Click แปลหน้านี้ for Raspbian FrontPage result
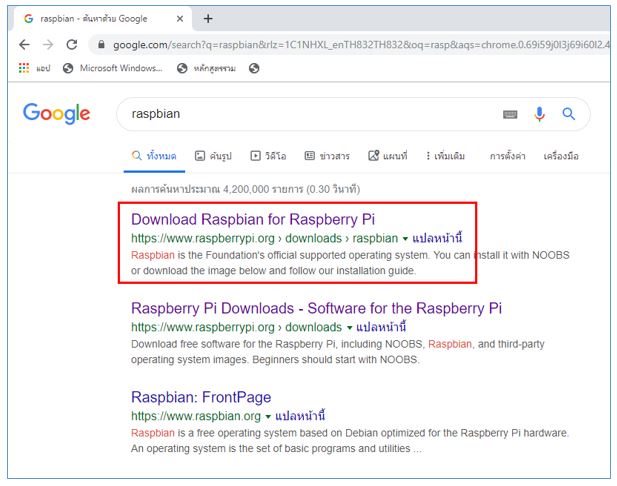Screen dimensions: 617x486 [300, 416]
